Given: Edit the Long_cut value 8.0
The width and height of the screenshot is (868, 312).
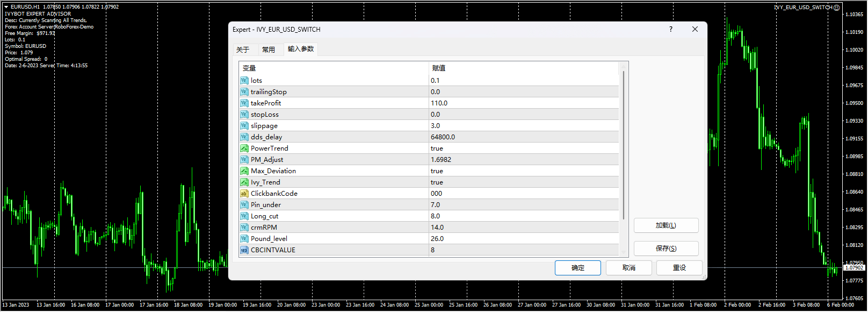Looking at the screenshot, I should pyautogui.click(x=524, y=216).
